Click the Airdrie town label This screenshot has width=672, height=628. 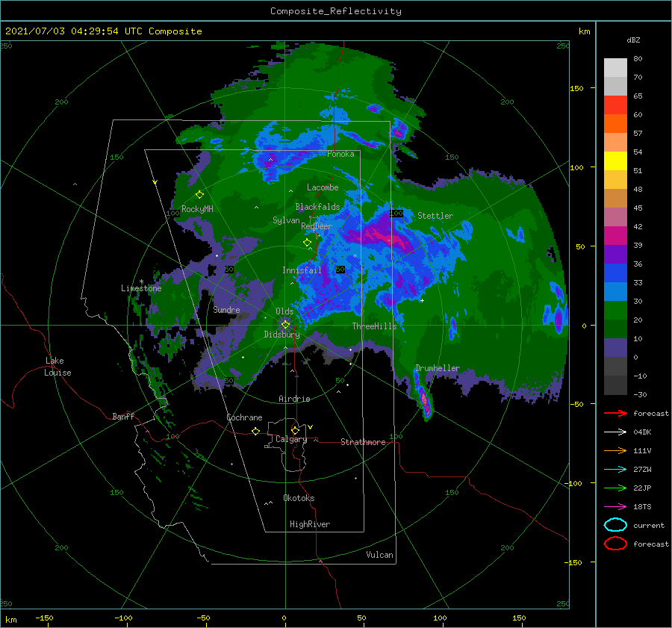coord(294,399)
